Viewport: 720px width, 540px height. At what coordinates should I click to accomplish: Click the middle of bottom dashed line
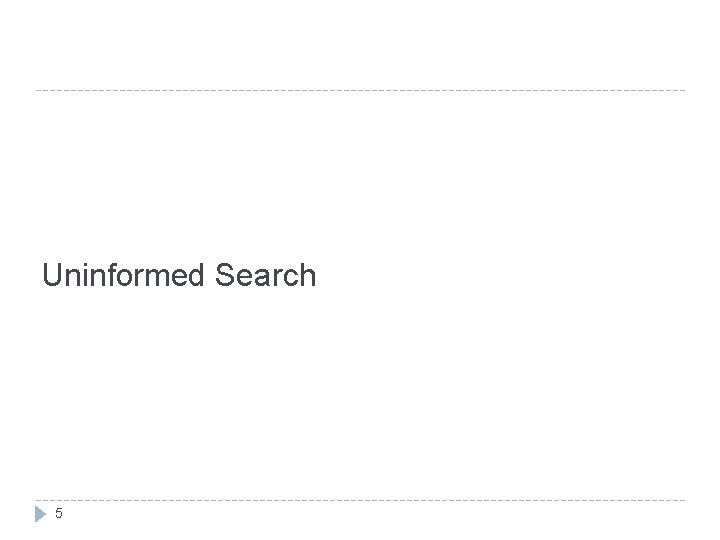coord(360,500)
